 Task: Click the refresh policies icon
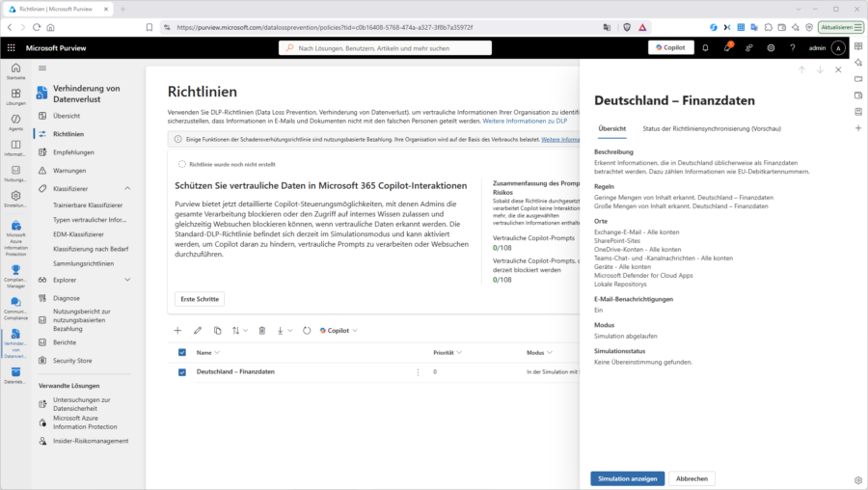[x=307, y=331]
